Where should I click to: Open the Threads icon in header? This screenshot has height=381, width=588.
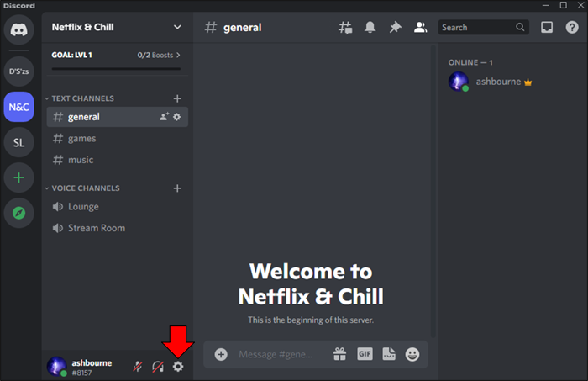345,28
